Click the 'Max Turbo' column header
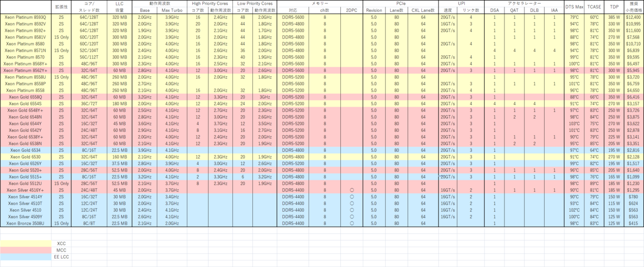This screenshot has height=267, width=644. pos(172,10)
